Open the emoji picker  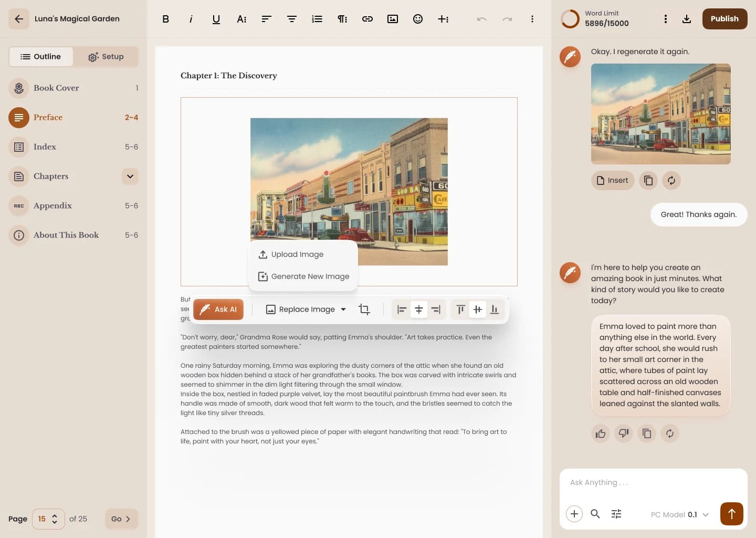(x=418, y=19)
